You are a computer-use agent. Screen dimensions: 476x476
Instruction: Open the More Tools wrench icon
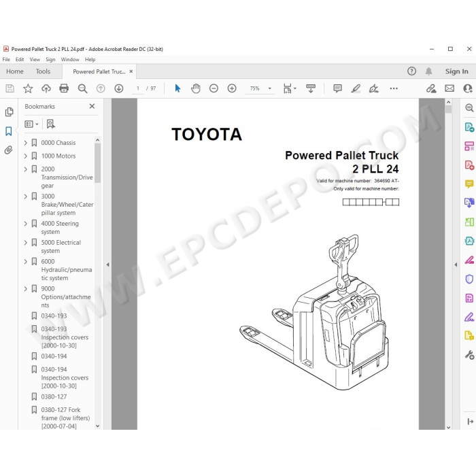[x=469, y=354]
